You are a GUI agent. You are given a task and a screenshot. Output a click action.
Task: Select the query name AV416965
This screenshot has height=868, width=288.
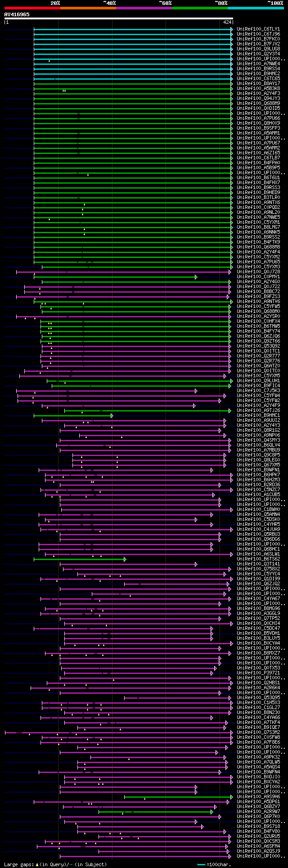(17, 14)
